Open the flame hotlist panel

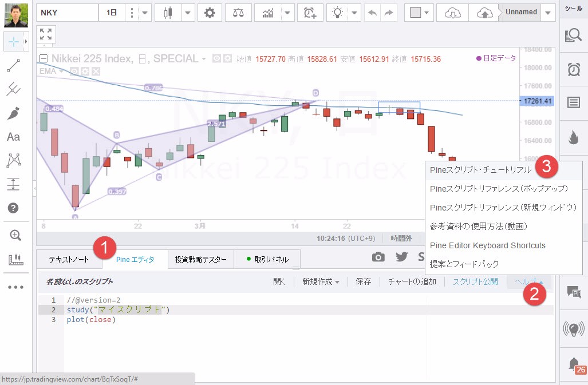coord(573,137)
